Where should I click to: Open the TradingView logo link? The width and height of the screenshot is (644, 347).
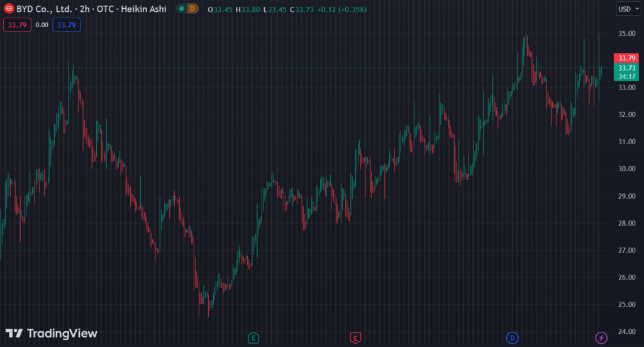tap(52, 333)
